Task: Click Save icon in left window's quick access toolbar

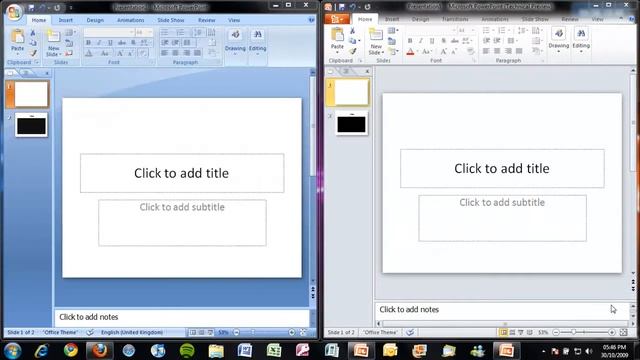Action: 31,7
